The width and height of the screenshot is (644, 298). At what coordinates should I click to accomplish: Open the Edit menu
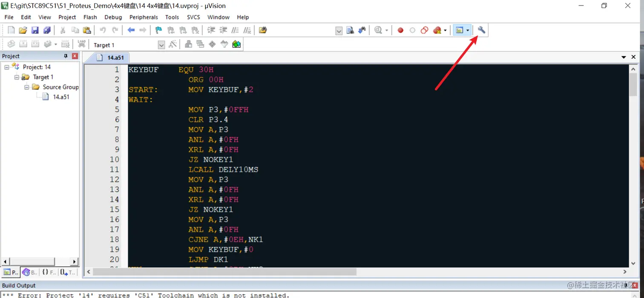(26, 17)
